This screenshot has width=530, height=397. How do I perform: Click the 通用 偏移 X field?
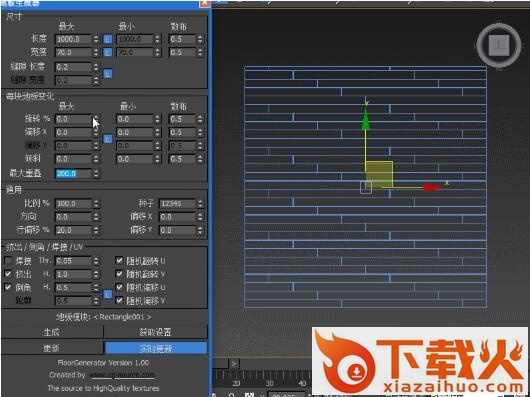(177, 217)
